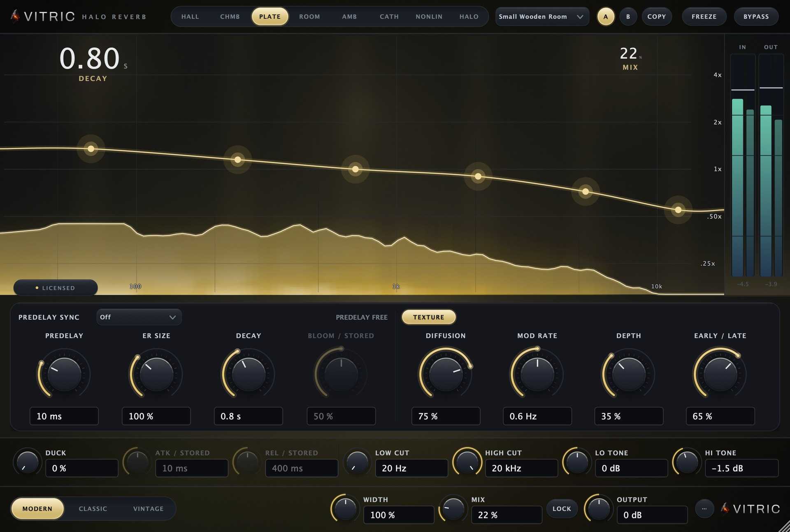Click the Width 100 % value field

pos(399,515)
